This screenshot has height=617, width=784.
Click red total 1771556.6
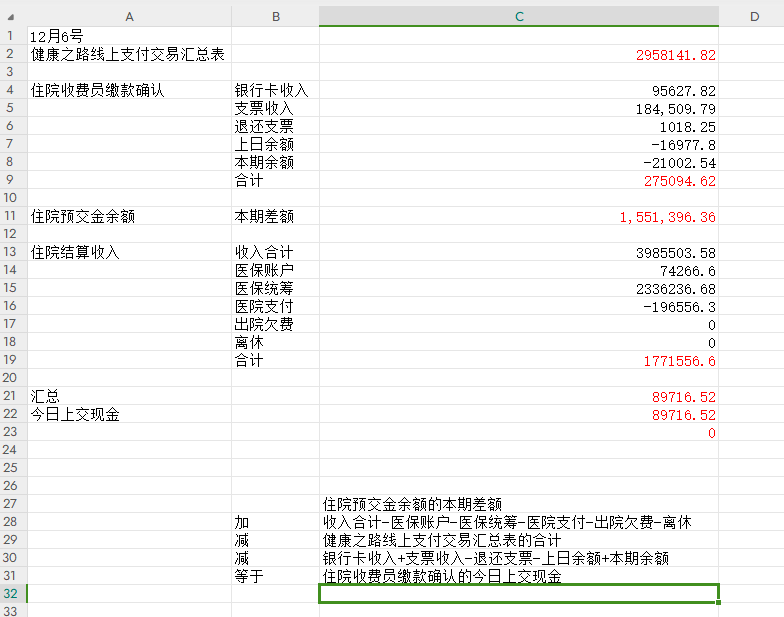680,360
